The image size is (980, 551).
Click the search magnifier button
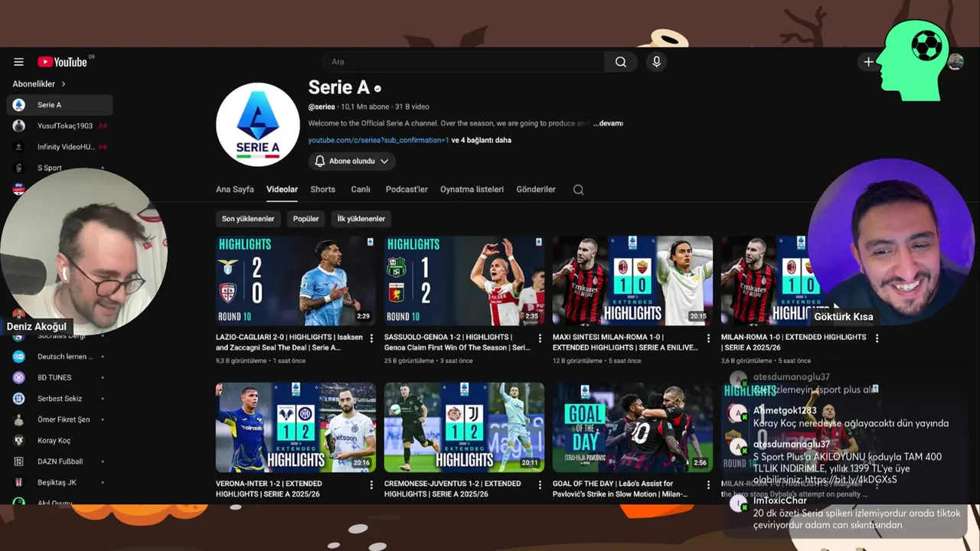(x=621, y=62)
